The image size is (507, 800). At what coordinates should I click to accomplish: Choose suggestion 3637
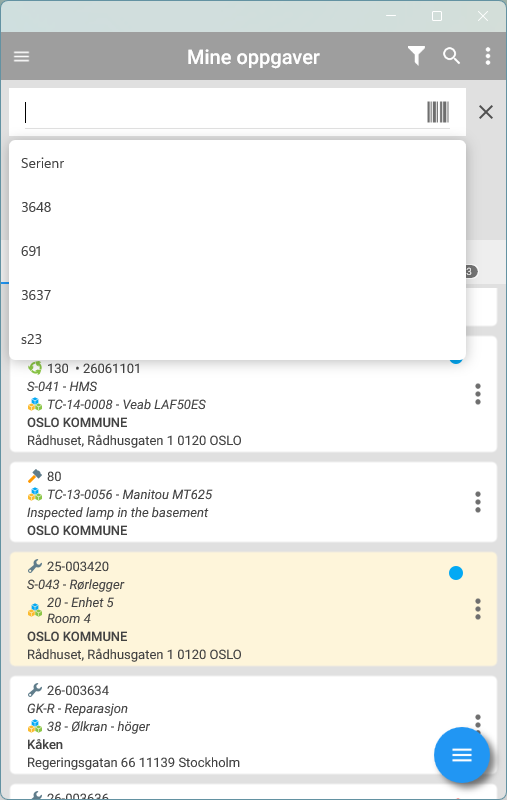pyautogui.click(x=237, y=295)
